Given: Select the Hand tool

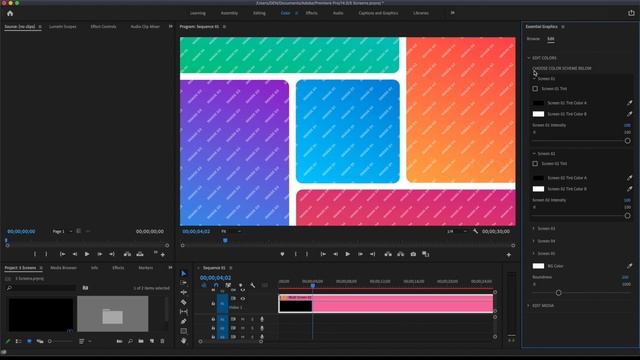Looking at the screenshot, I should (184, 340).
